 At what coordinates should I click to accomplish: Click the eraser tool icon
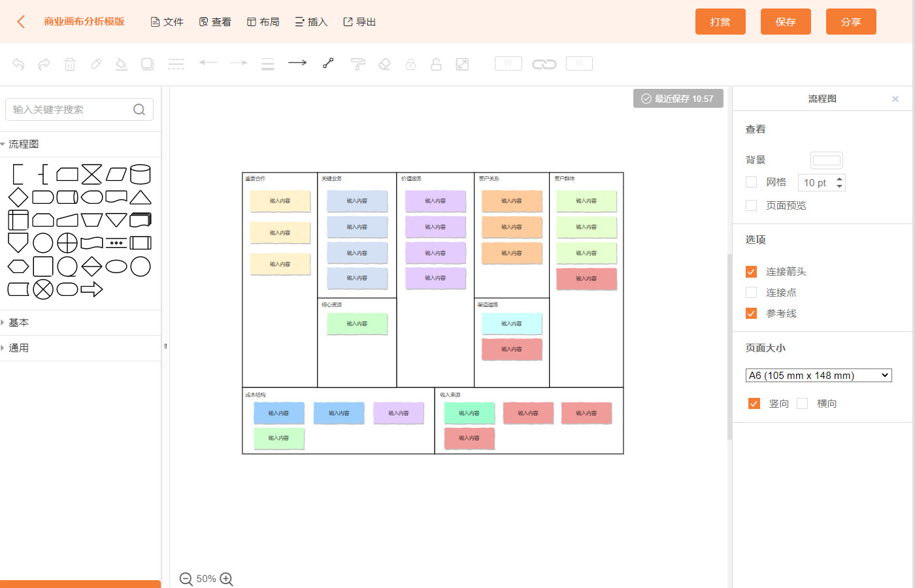[x=384, y=64]
